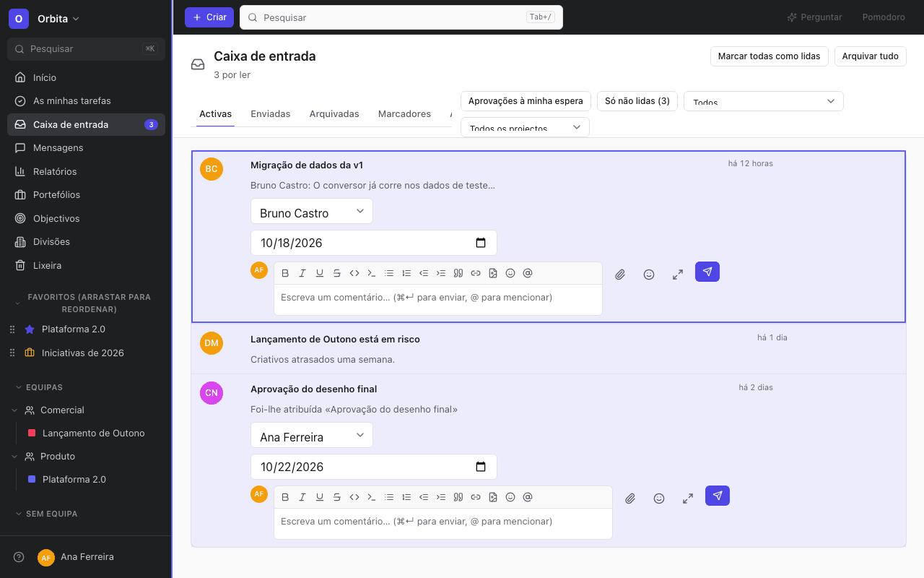Insert a numbered list in Aprovação do desenho final comment
Image resolution: width=924 pixels, height=578 pixels.
pyautogui.click(x=406, y=497)
